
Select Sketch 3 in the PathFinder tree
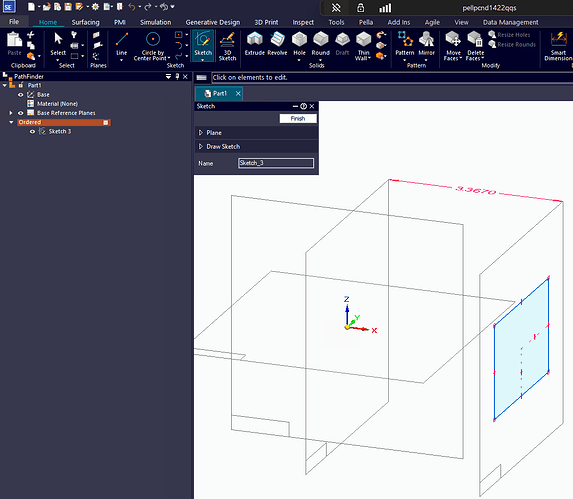(60, 132)
